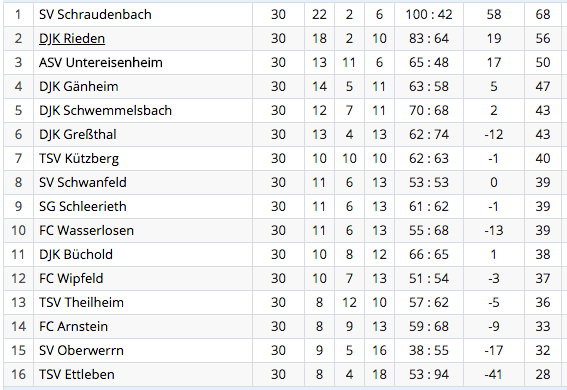Image resolution: width=567 pixels, height=390 pixels.
Task: Open the DJK Rieden team link
Action: point(72,38)
